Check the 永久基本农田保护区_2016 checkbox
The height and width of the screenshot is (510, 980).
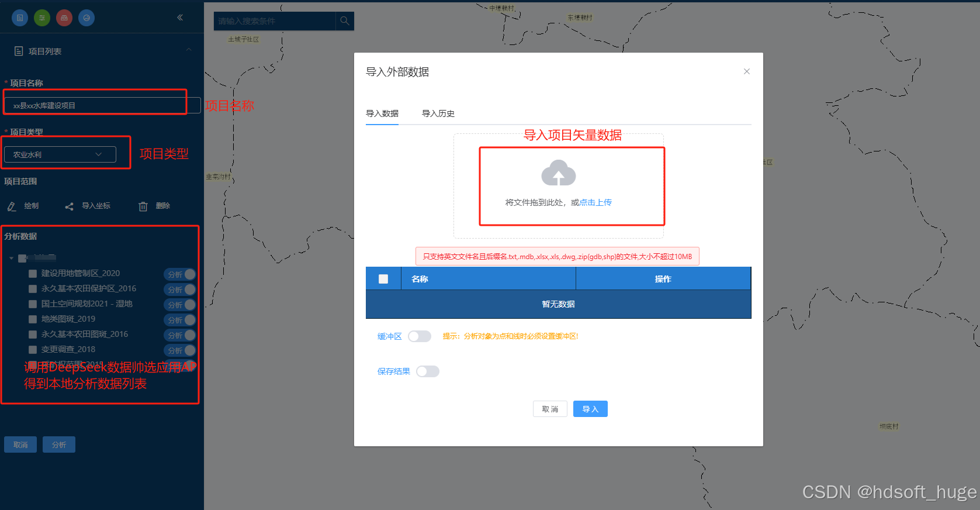coord(33,288)
